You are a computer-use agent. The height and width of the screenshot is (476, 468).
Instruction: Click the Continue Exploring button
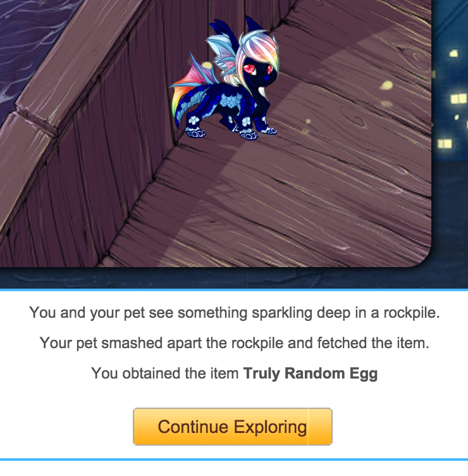coord(233,427)
